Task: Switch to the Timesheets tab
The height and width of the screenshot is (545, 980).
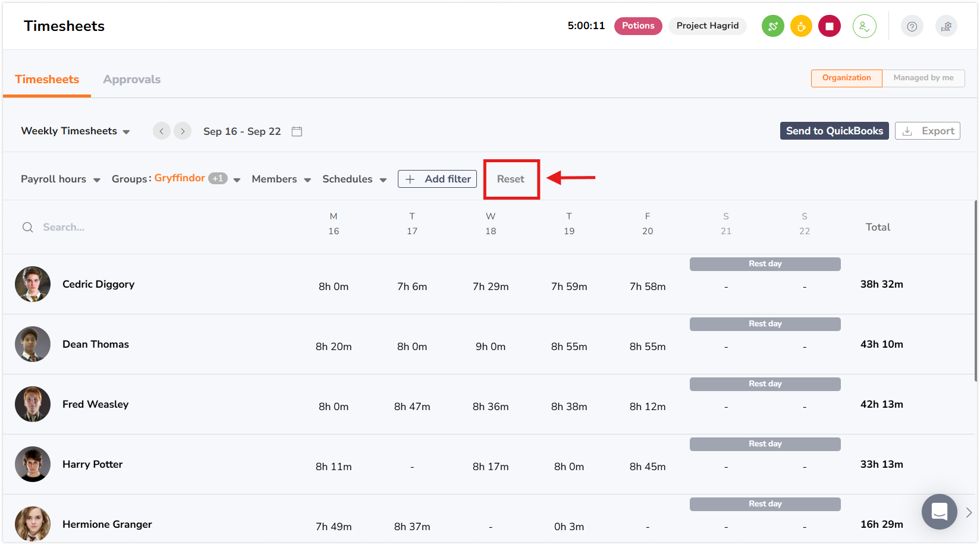Action: pos(47,79)
